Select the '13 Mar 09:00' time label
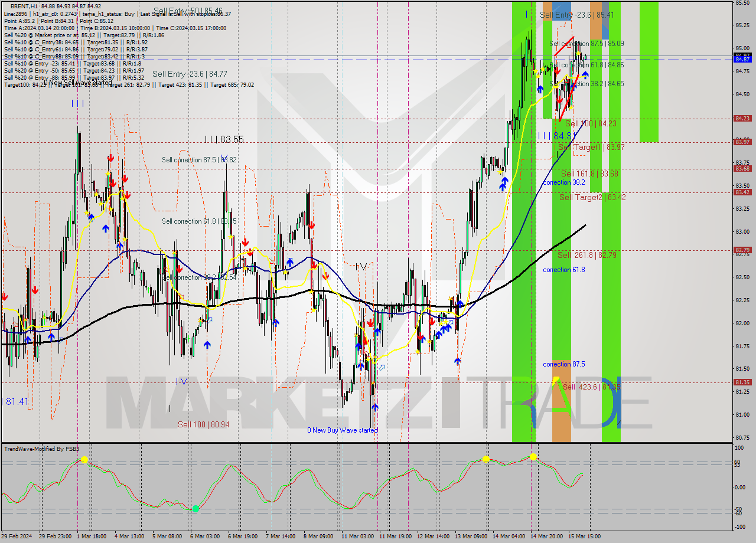The height and width of the screenshot is (543, 756). 470,536
